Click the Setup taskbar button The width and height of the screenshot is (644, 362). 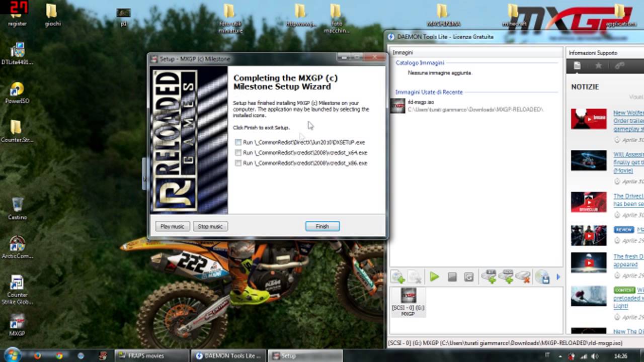(x=305, y=355)
